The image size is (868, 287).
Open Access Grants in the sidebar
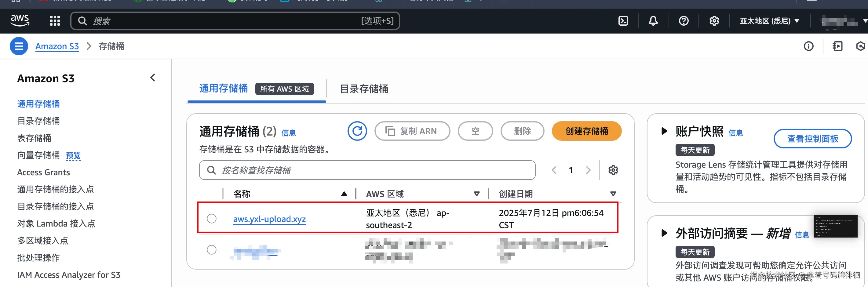(43, 172)
